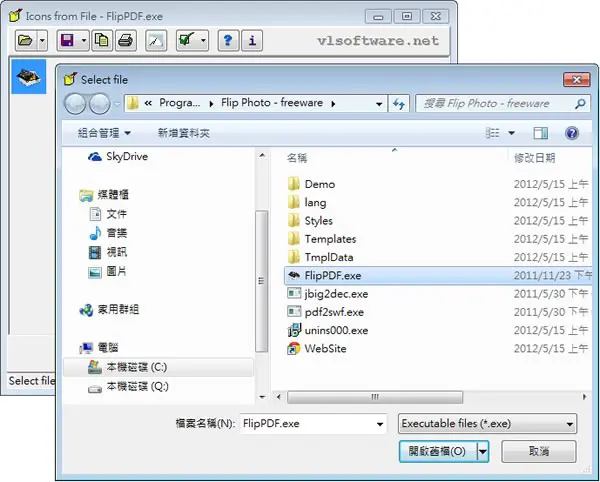
Task: Click the file list horizontal scrollbar
Action: (375, 397)
